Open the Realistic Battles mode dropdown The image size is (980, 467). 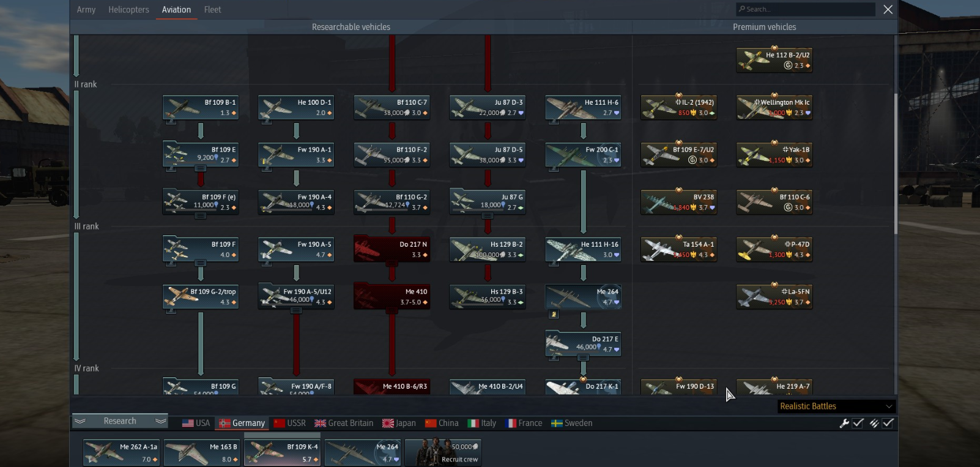[836, 406]
